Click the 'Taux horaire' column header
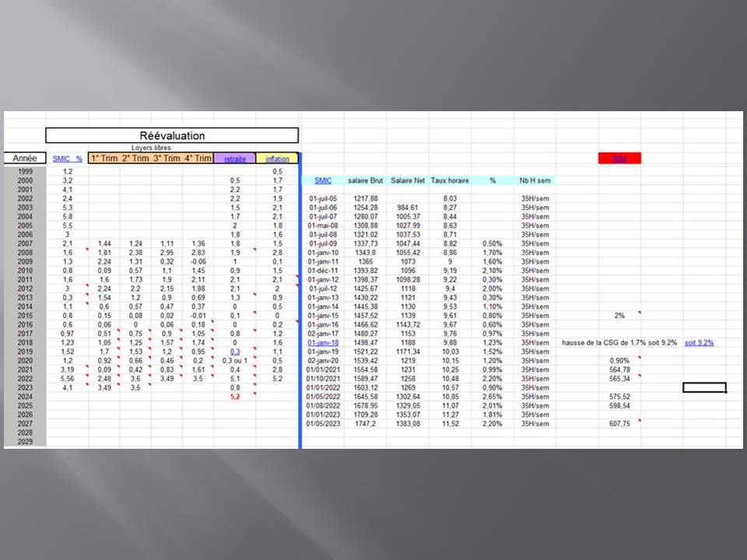 [450, 180]
